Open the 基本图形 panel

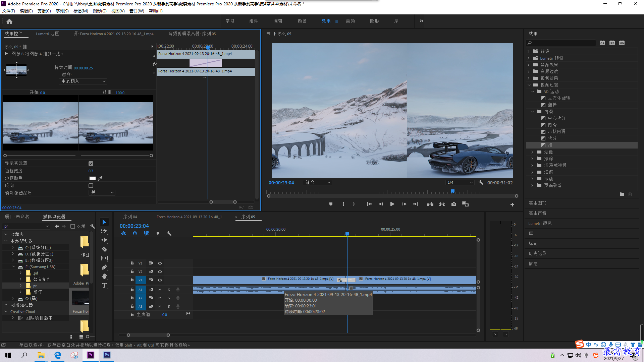pos(537,203)
